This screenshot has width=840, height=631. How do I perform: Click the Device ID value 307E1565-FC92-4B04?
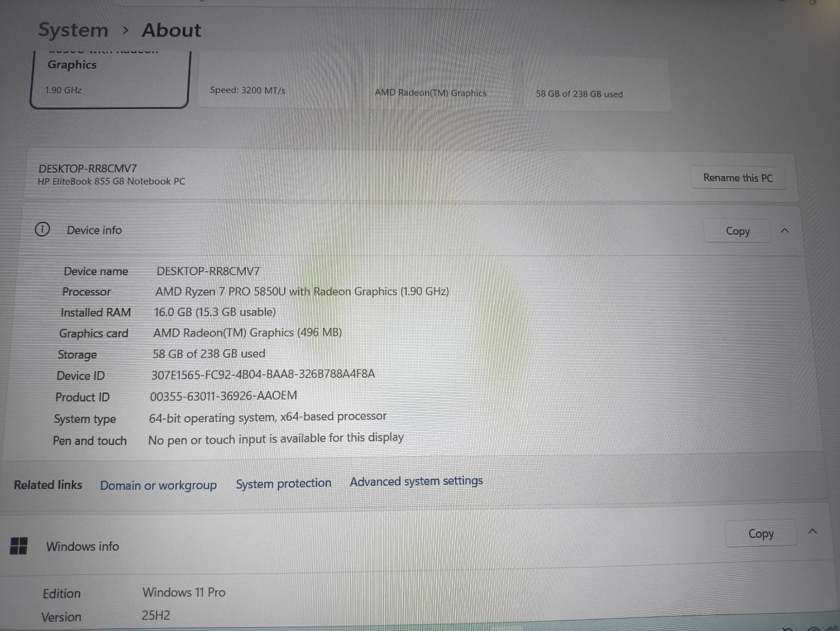(x=263, y=374)
